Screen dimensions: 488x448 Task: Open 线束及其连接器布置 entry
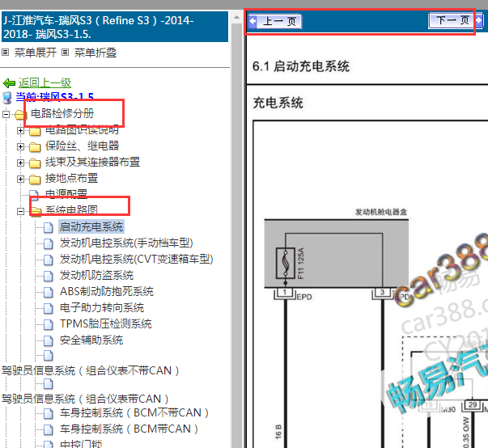pos(93,162)
